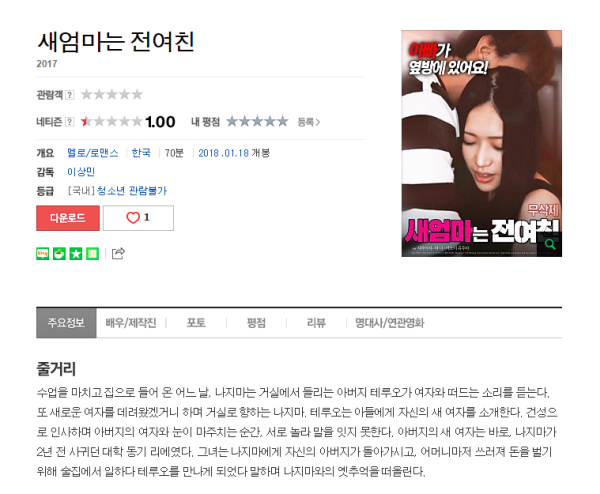Click the yellow memo share icon
This screenshot has width=600, height=494.
(92, 254)
